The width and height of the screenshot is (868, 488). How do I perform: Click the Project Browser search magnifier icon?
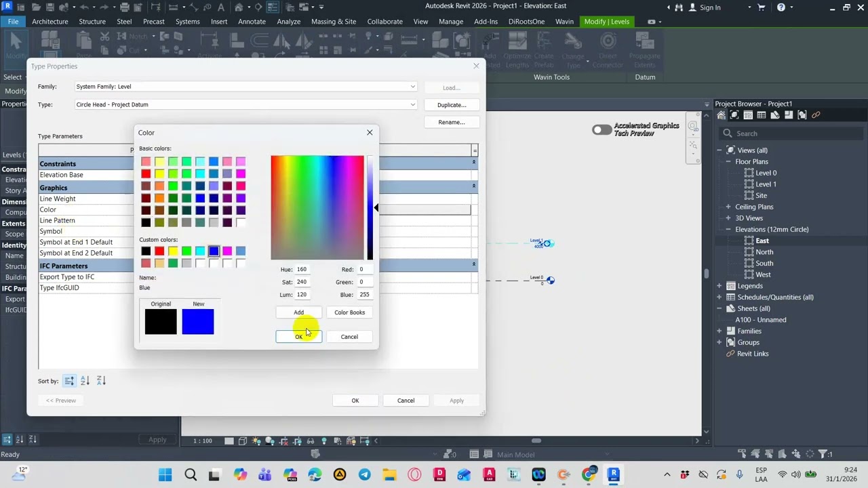pos(728,134)
